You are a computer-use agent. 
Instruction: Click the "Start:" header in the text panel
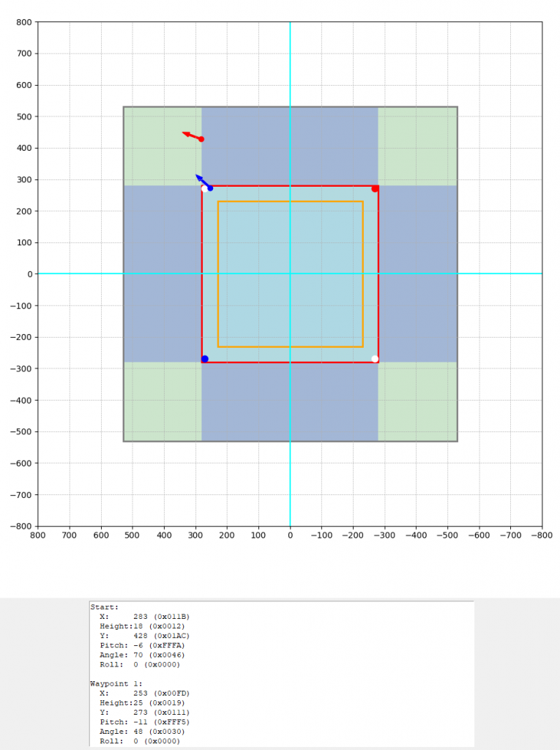[x=103, y=607]
